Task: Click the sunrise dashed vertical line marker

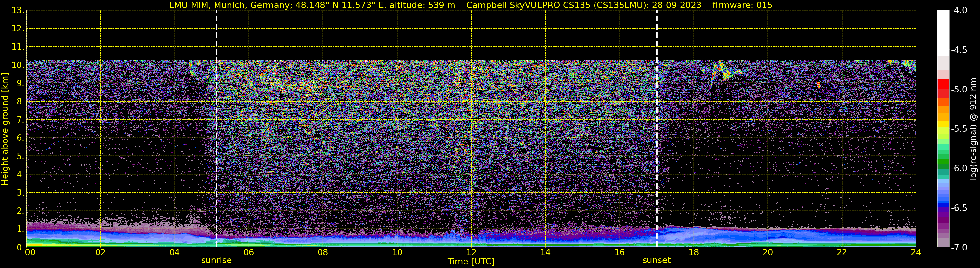Action: 216,129
